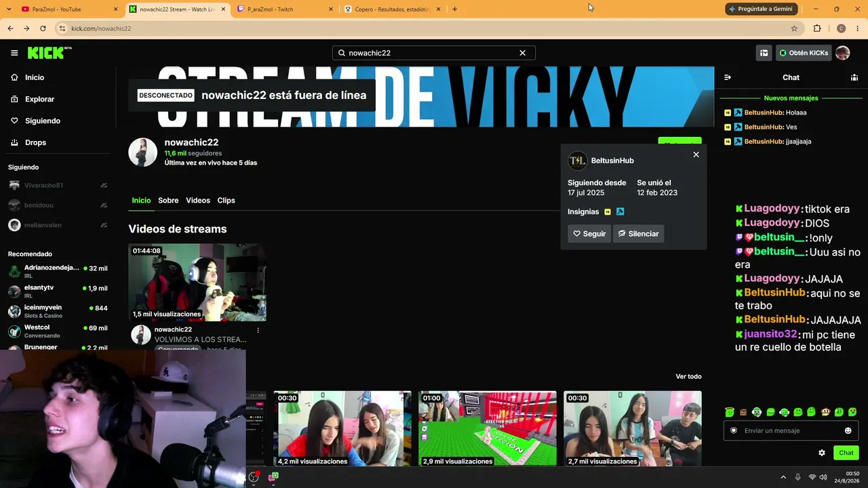Open chat settings gear
Screen dimensions: 868x488
click(x=822, y=453)
